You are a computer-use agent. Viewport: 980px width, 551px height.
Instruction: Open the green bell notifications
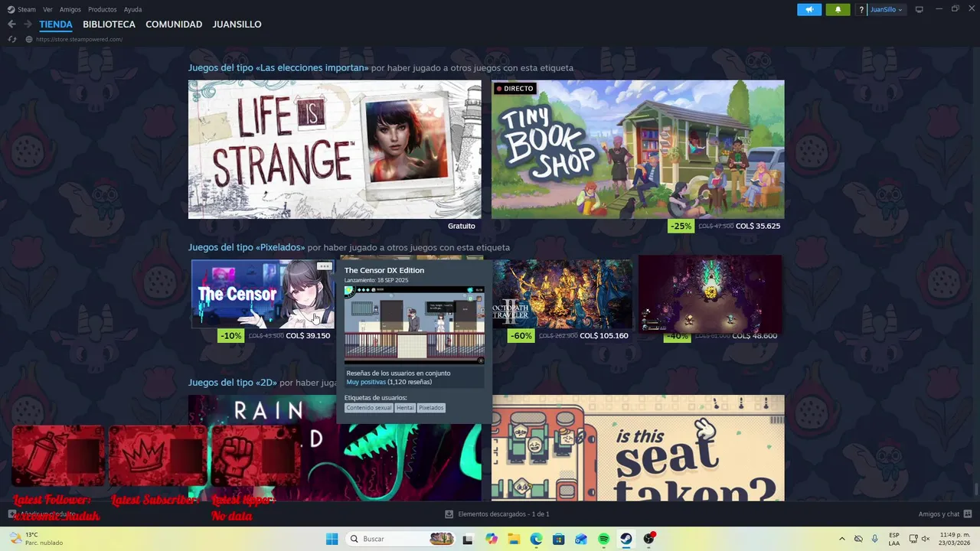pos(838,9)
